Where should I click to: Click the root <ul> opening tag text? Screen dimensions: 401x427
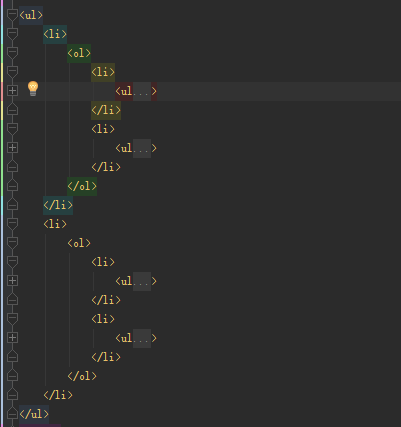click(x=31, y=15)
